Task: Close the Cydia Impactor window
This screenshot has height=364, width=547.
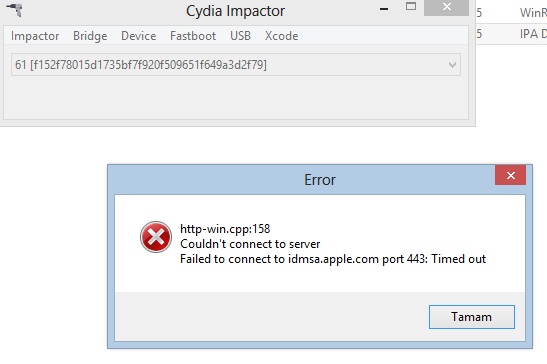Action: [446, 7]
